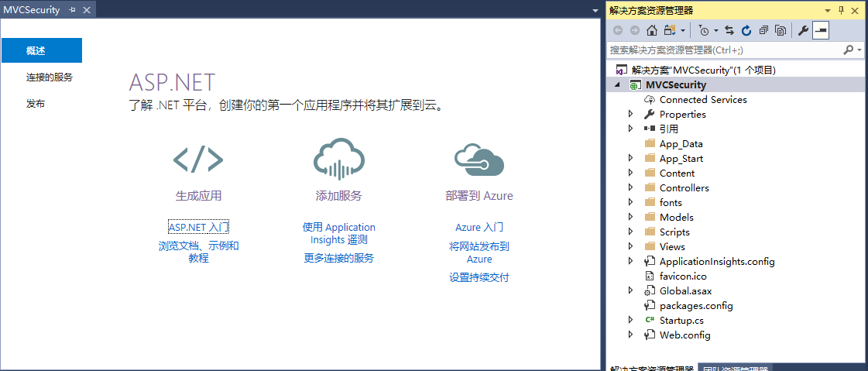Viewport: 868px width, 371px height.
Task: Open Properties via the wrench toolbar icon
Action: [803, 30]
